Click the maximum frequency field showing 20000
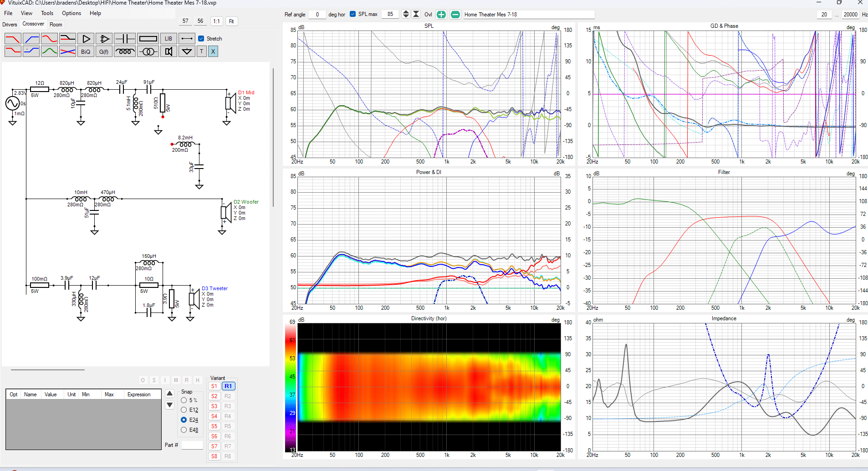The height and width of the screenshot is (471, 868). [x=850, y=15]
